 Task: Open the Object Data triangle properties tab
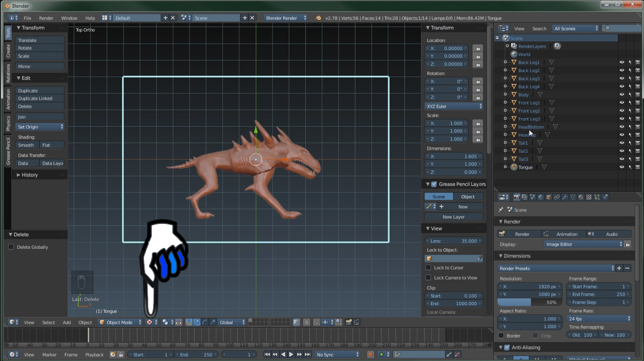(573, 197)
